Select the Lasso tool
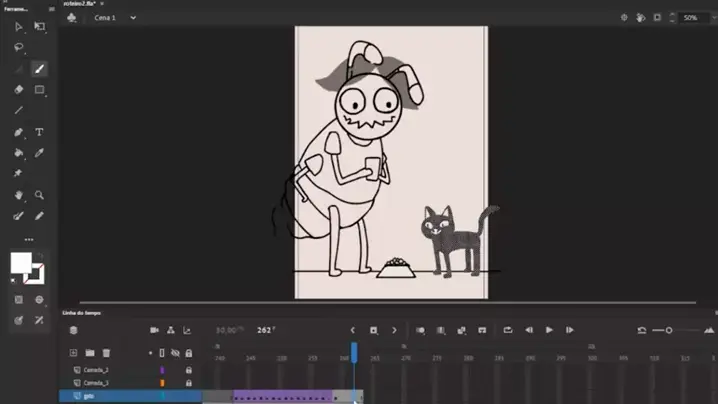This screenshot has height=404, width=718. coord(19,47)
